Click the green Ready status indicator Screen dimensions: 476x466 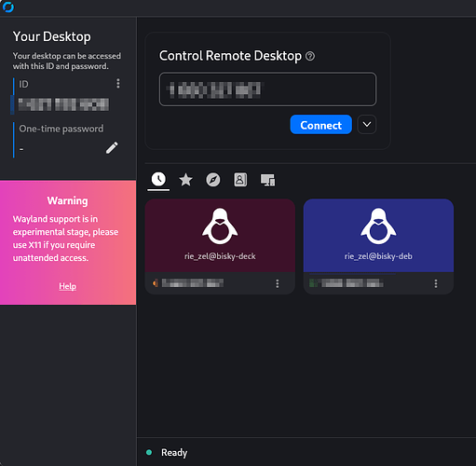pos(149,452)
